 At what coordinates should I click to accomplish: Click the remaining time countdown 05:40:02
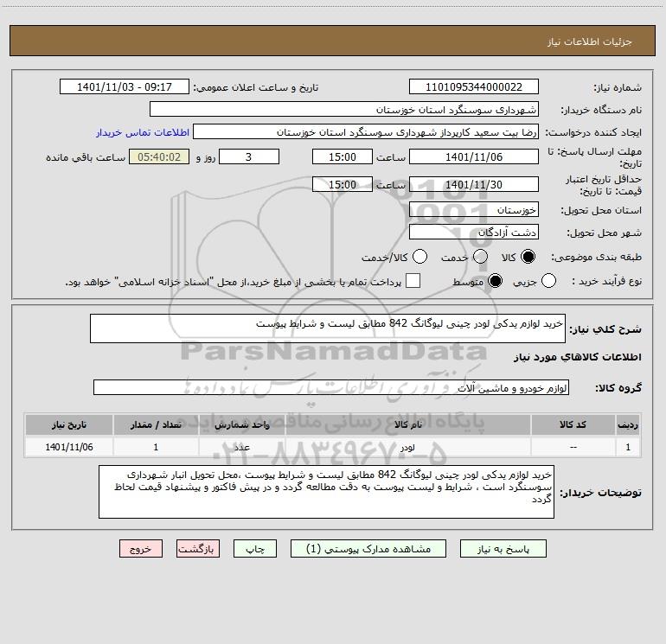(x=159, y=156)
